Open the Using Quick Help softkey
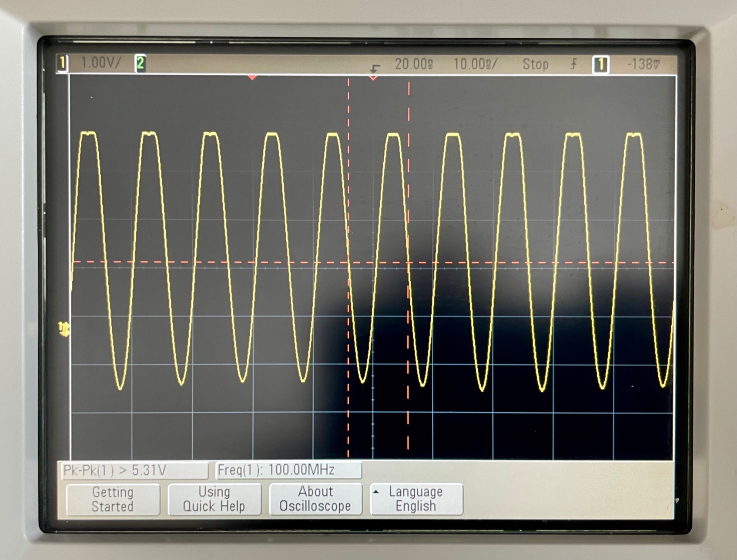Screen dimensions: 737x560 214,499
